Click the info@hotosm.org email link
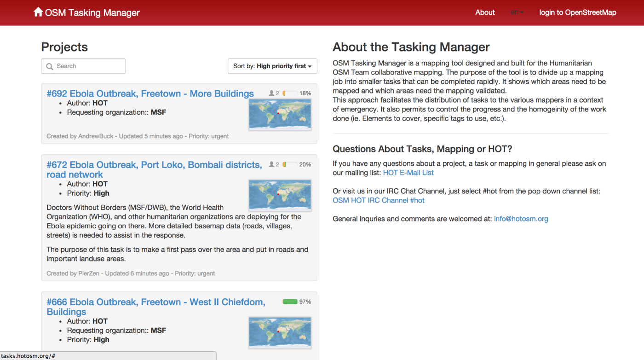The image size is (644, 360). (x=521, y=219)
